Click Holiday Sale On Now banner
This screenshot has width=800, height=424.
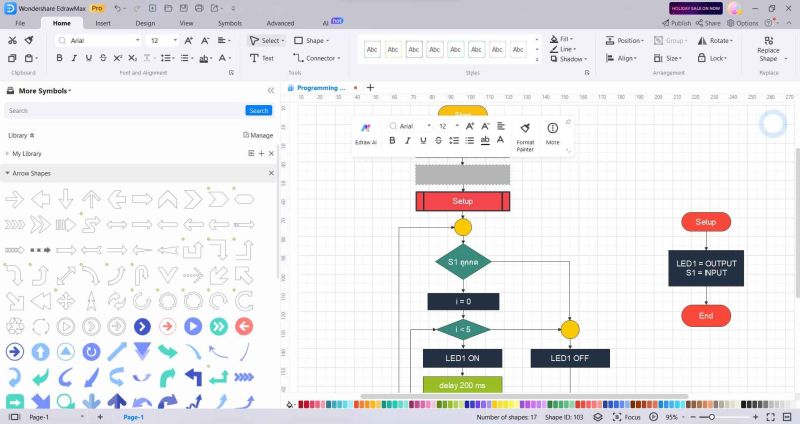695,8
